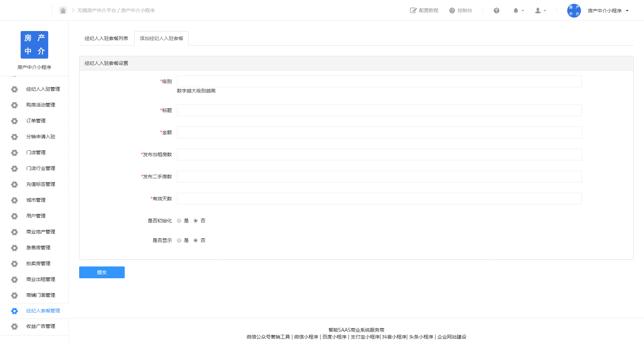Select 是 for 是否初始化
This screenshot has width=644, height=342.
pos(179,221)
